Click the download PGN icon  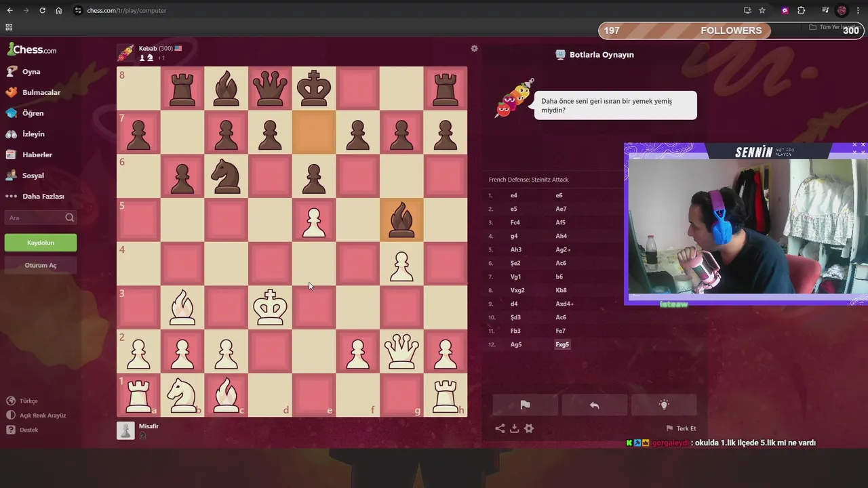pos(515,428)
